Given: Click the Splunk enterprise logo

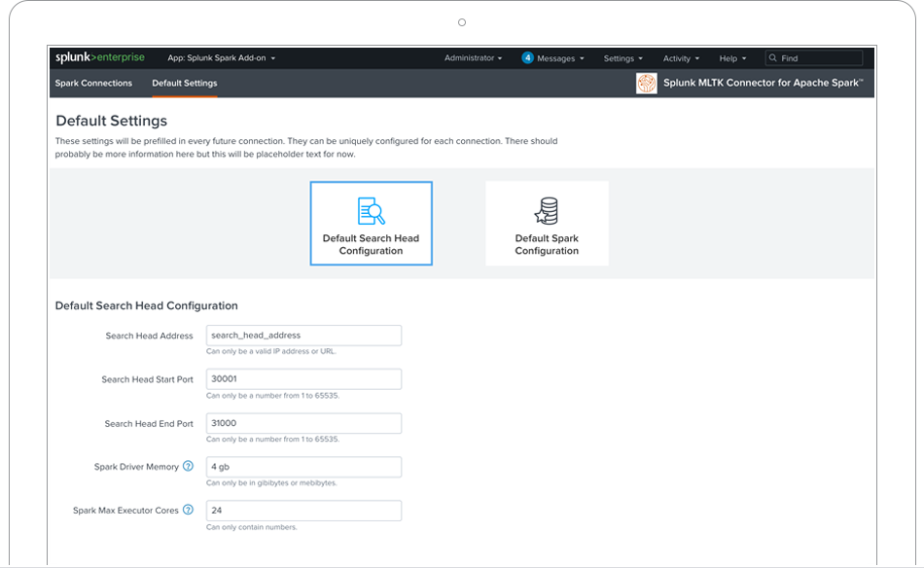Looking at the screenshot, I should 99,57.
